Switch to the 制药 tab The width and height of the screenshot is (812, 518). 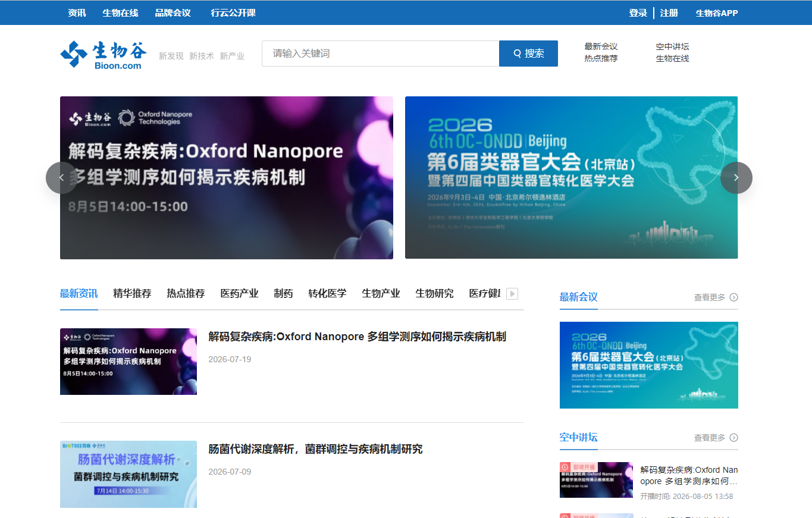(x=283, y=294)
